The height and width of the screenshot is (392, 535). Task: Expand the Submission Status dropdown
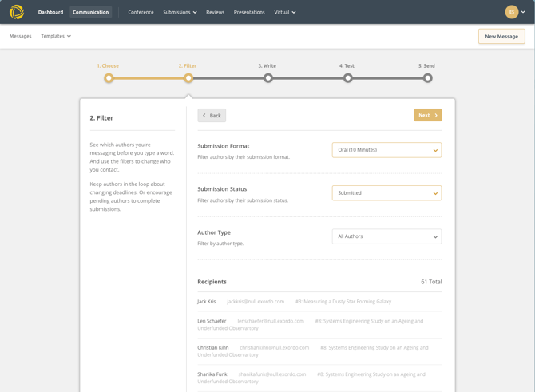pyautogui.click(x=386, y=193)
